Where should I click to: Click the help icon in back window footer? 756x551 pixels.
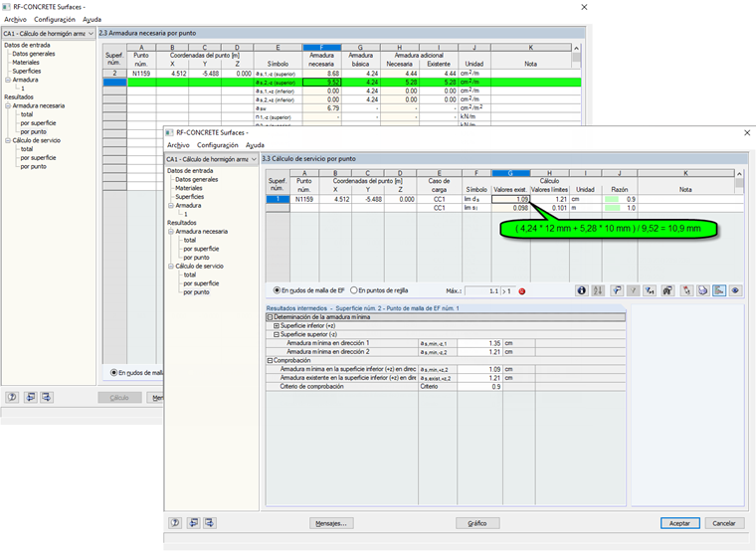(x=12, y=397)
